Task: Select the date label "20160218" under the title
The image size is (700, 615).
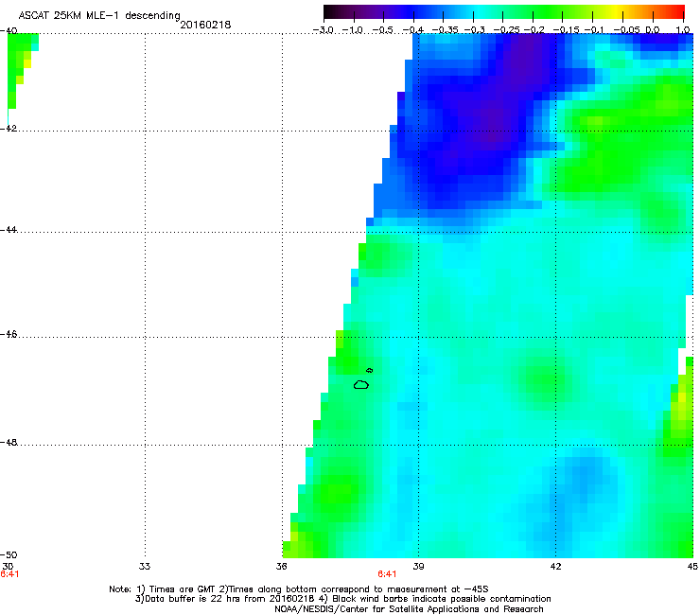Action: (205, 25)
